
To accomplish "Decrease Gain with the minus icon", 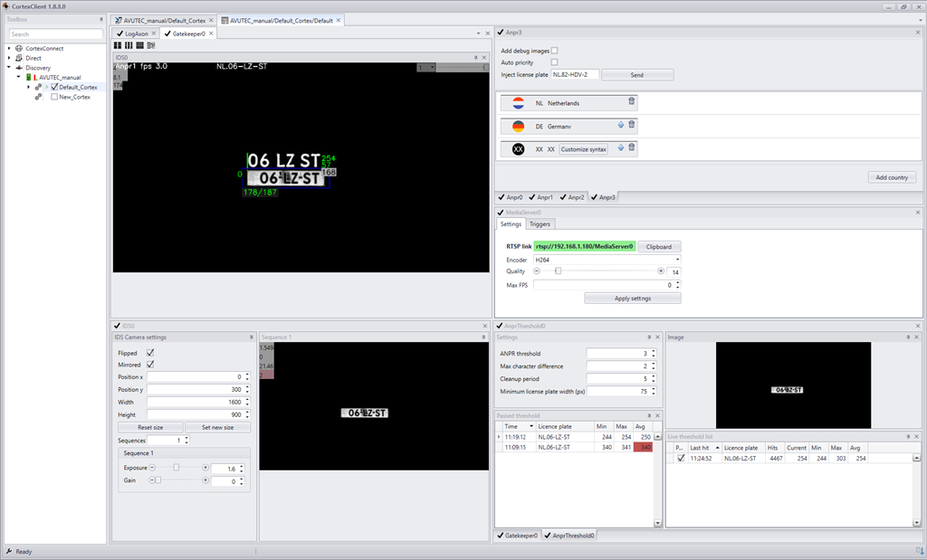I will [x=151, y=480].
